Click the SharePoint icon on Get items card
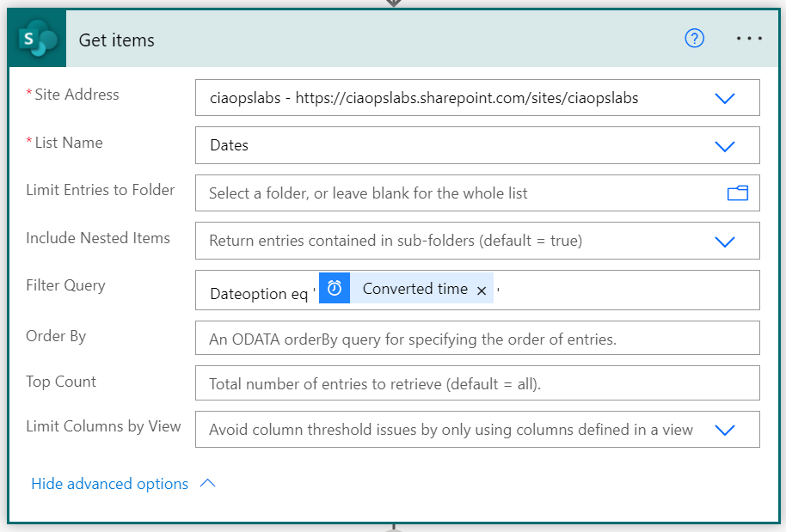This screenshot has width=786, height=532. (x=37, y=40)
